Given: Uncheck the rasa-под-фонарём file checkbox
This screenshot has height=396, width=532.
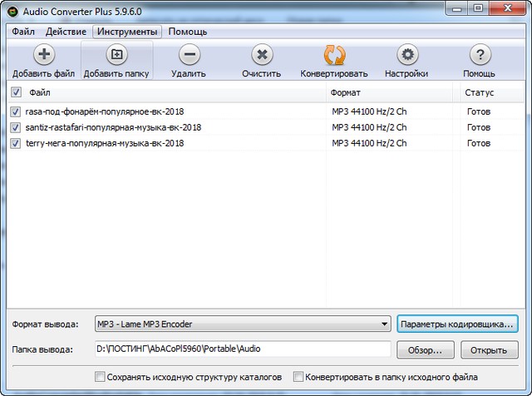Looking at the screenshot, I should point(15,111).
